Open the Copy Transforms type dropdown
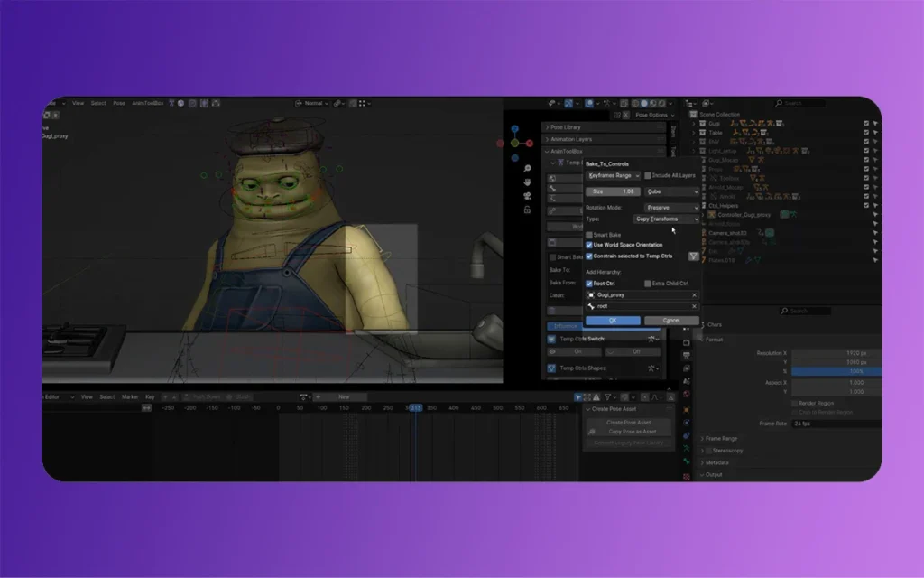Image resolution: width=924 pixels, height=578 pixels. pyautogui.click(x=667, y=219)
